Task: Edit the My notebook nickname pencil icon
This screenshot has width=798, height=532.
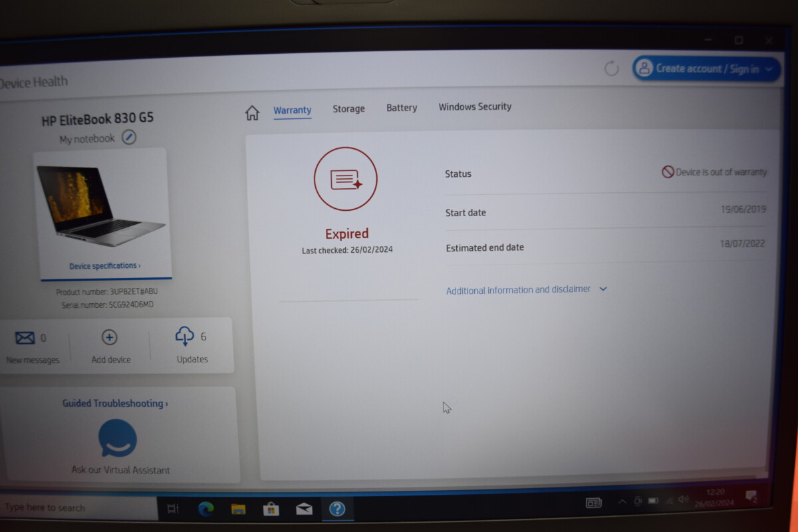Action: click(x=129, y=138)
